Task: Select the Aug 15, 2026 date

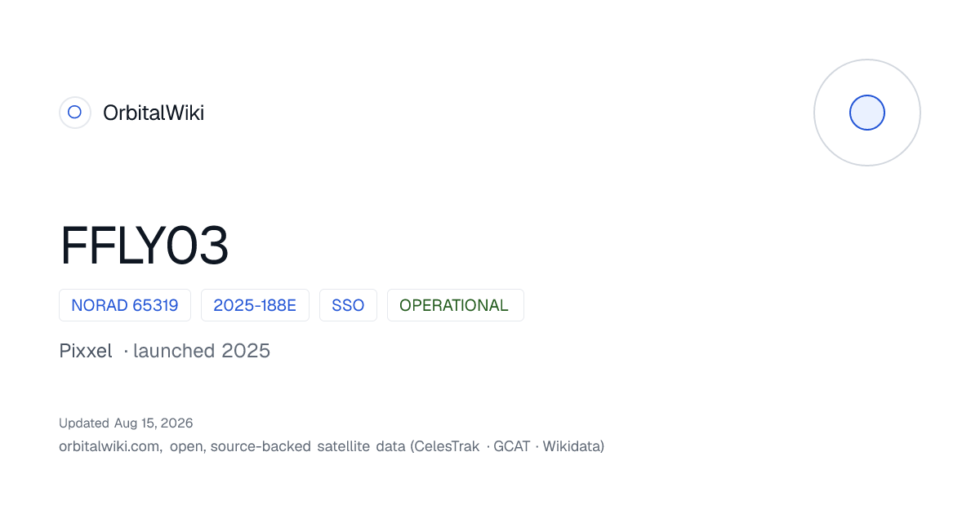Action: (154, 423)
